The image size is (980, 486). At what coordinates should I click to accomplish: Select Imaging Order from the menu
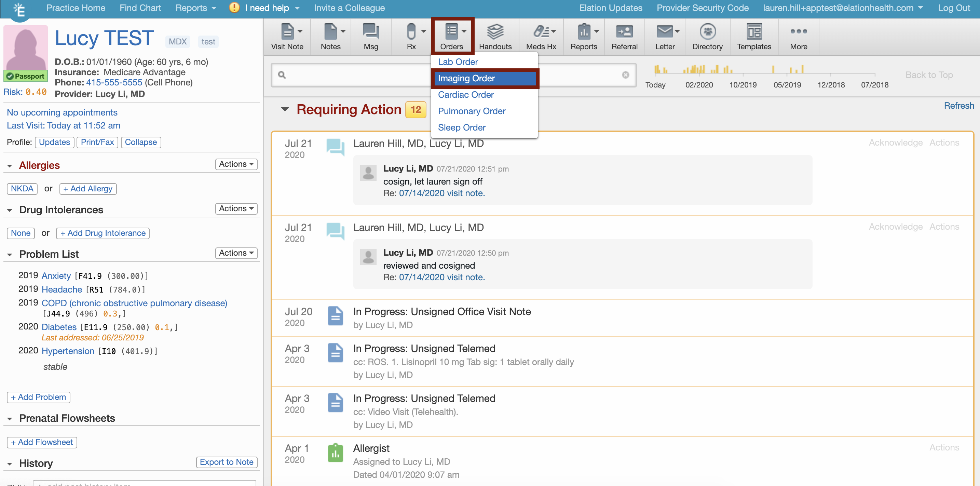point(466,78)
